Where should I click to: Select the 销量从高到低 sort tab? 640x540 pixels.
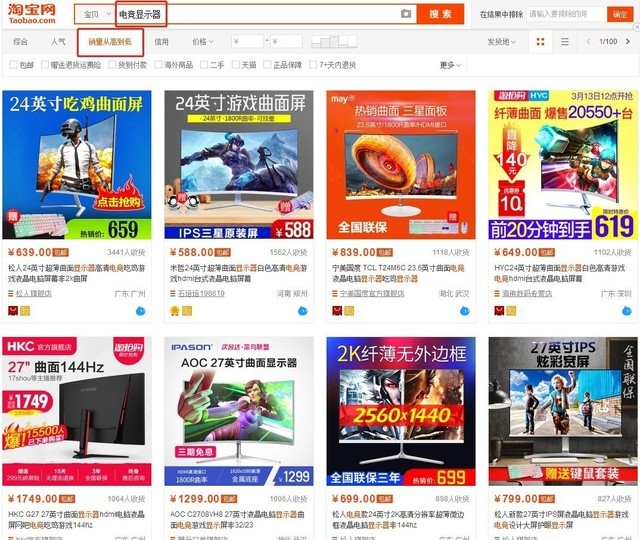(110, 42)
